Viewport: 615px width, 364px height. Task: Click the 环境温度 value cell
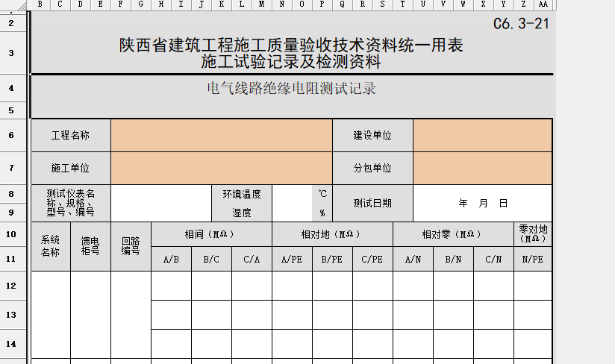[292, 194]
